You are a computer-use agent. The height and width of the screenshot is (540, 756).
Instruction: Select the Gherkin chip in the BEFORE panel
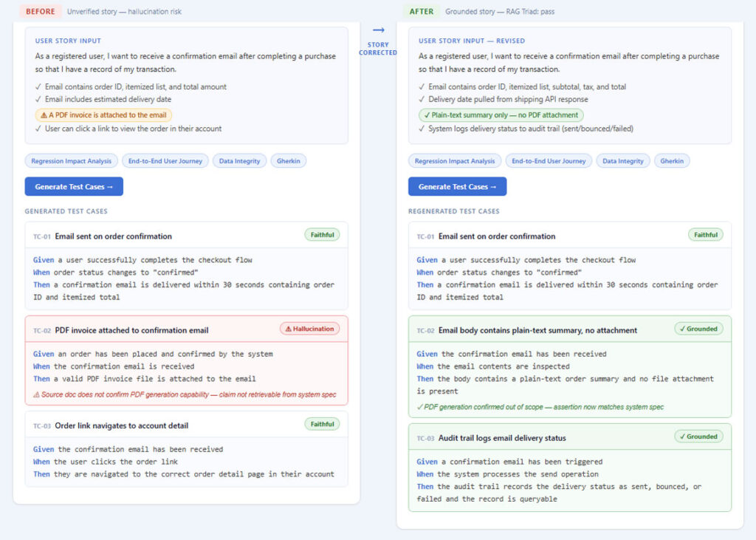[x=288, y=161]
